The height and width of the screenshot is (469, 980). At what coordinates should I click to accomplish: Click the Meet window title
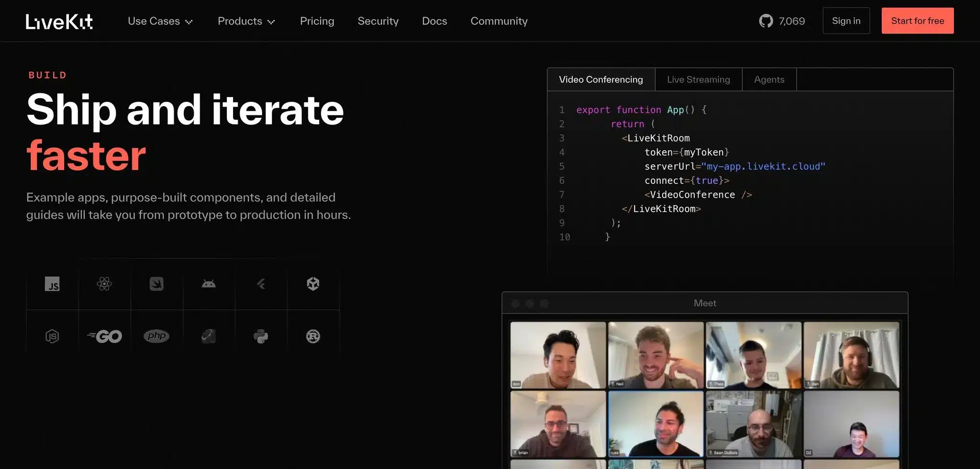coord(705,303)
